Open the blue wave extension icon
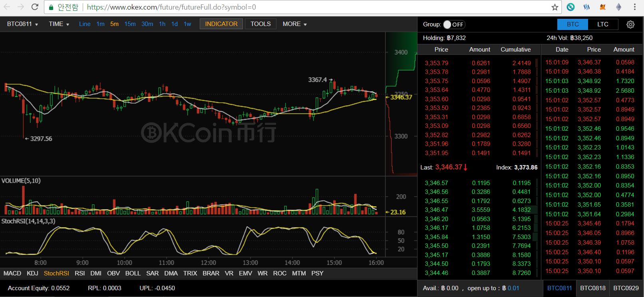The height and width of the screenshot is (297, 644). pyautogui.click(x=586, y=7)
